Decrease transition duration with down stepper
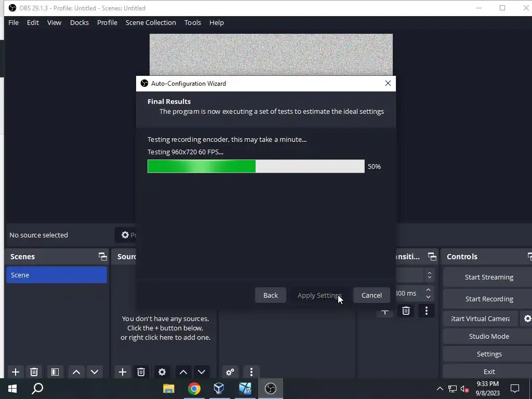This screenshot has height=399, width=532. (x=428, y=297)
